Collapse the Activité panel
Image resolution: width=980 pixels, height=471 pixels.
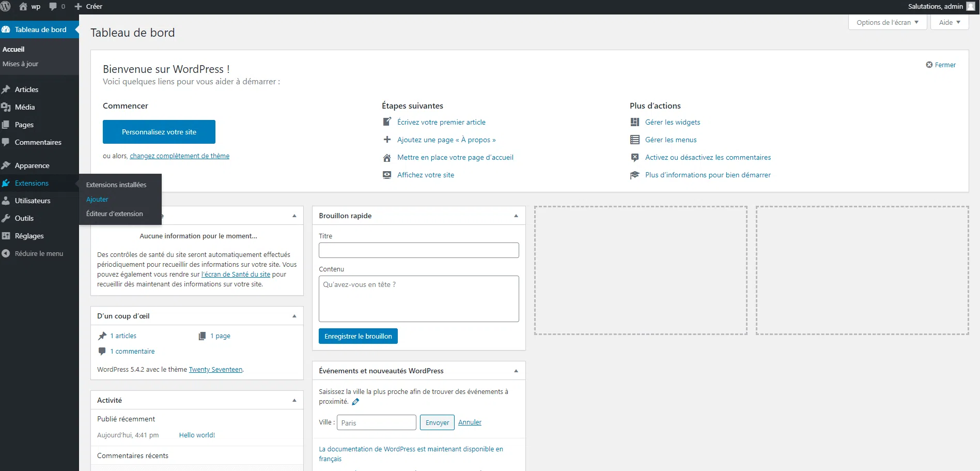pyautogui.click(x=294, y=400)
